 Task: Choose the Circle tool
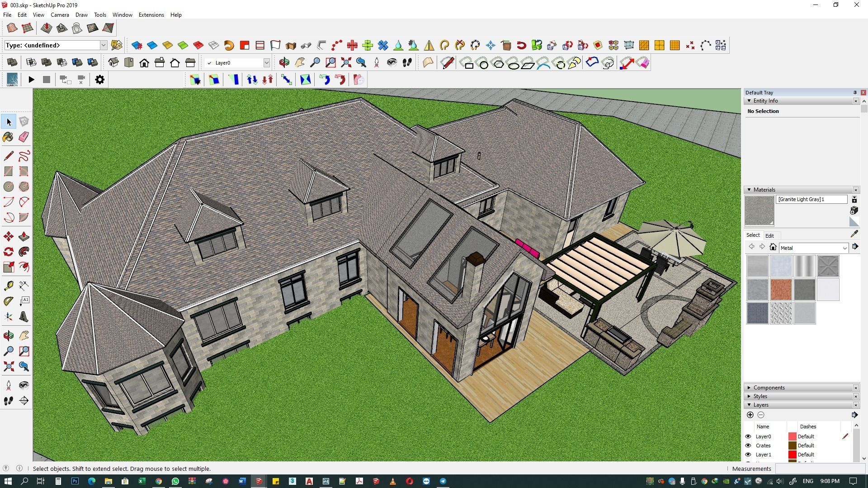click(9, 187)
